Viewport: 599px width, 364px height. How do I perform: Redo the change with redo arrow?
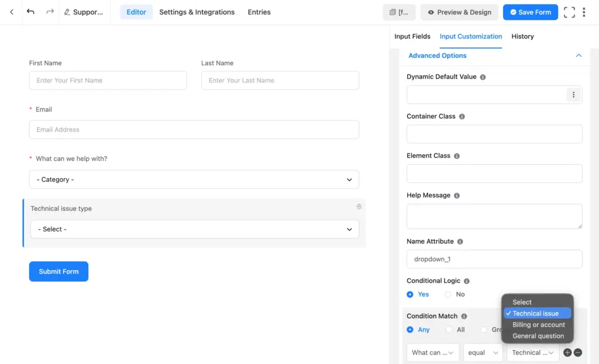[x=50, y=12]
